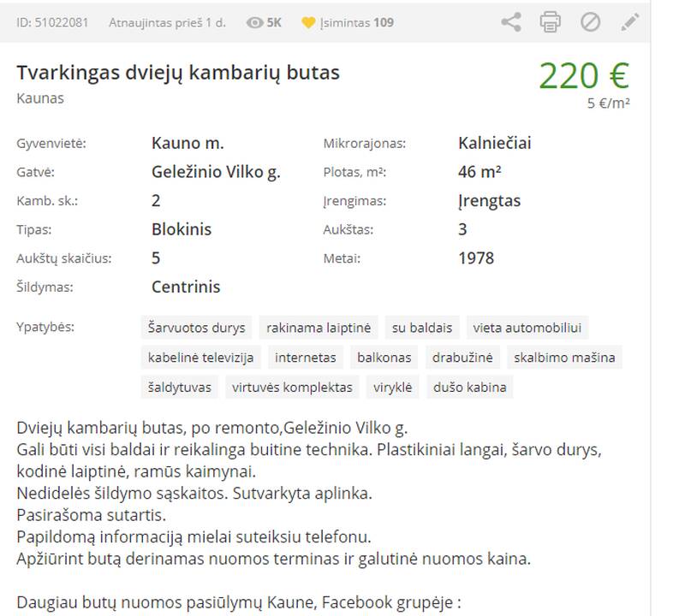Click the 'Pasirašoma sutartis.' line

[91, 515]
